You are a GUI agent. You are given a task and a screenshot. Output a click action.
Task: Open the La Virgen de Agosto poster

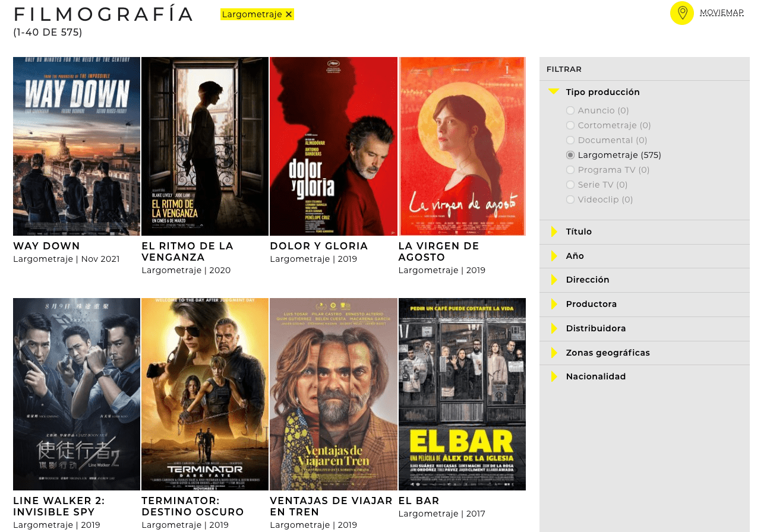click(x=462, y=146)
